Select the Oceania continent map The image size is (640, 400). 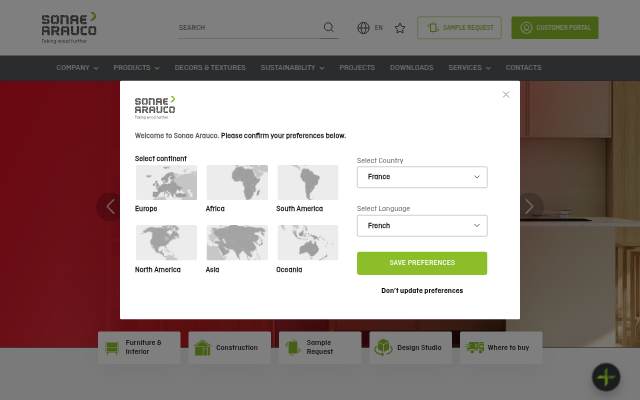point(308,242)
